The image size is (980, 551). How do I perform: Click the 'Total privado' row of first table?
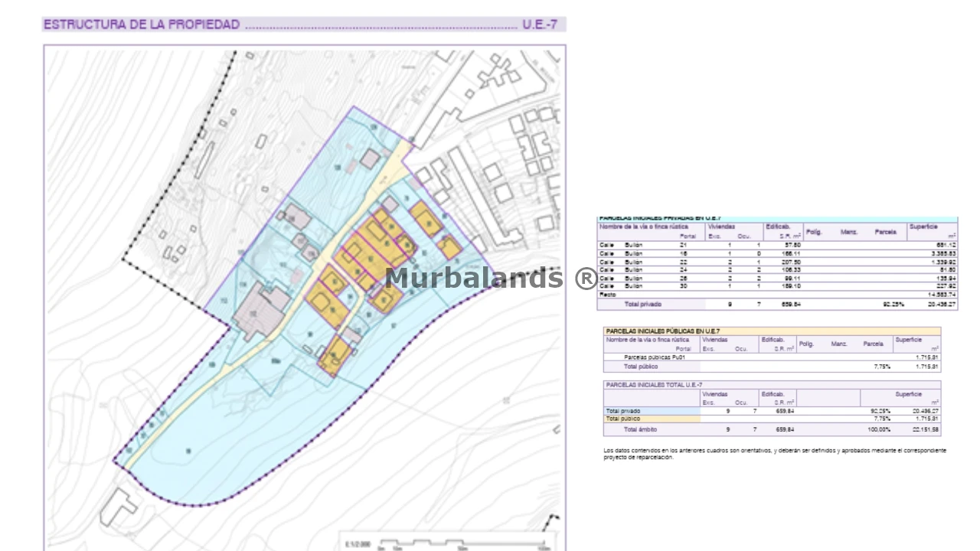776,305
